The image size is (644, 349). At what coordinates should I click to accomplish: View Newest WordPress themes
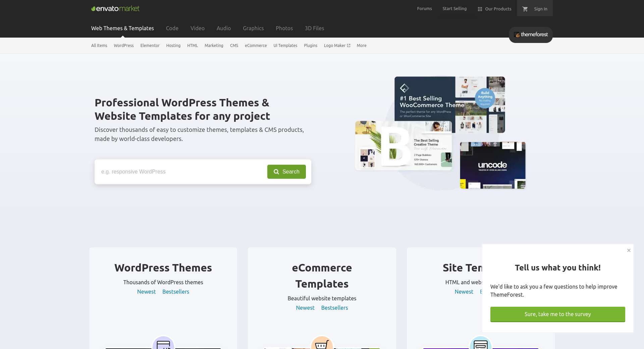coord(147,292)
